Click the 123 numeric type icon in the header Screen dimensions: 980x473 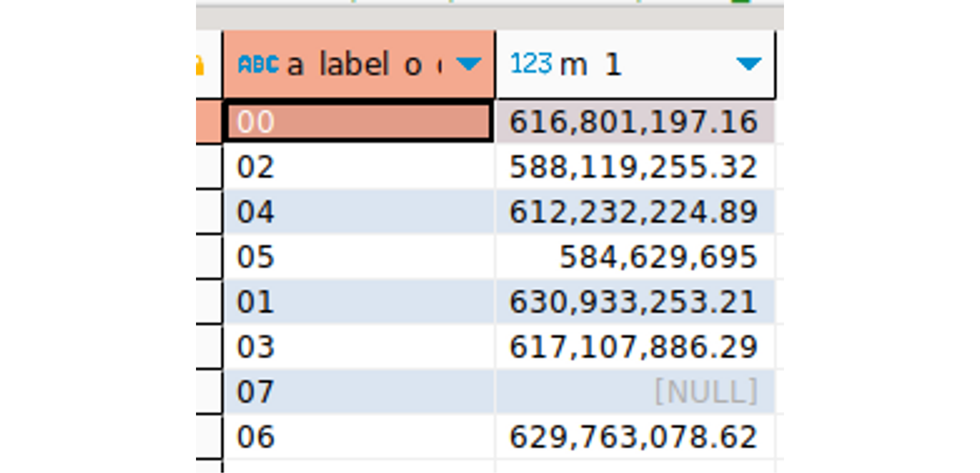tap(531, 64)
